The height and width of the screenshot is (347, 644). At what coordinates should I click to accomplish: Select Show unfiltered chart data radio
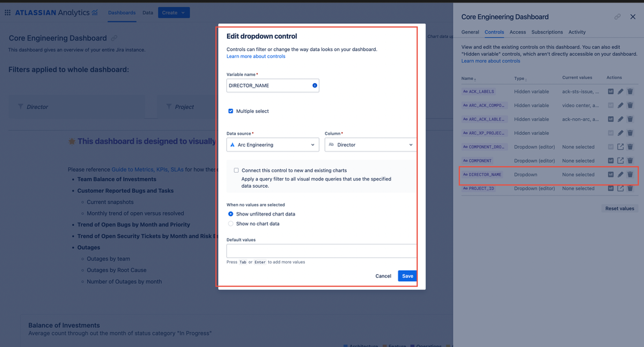(230, 213)
